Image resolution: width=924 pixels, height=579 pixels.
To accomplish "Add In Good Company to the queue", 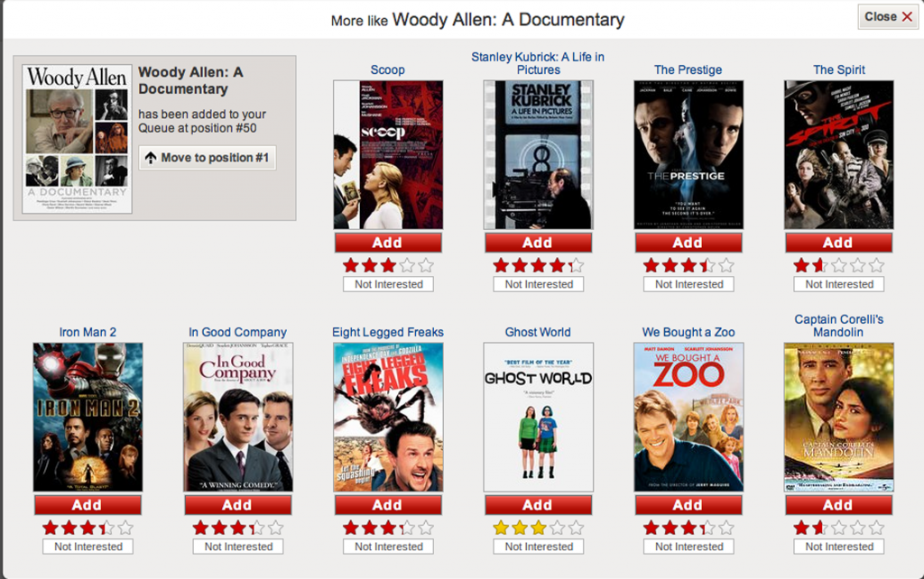I will tap(237, 505).
